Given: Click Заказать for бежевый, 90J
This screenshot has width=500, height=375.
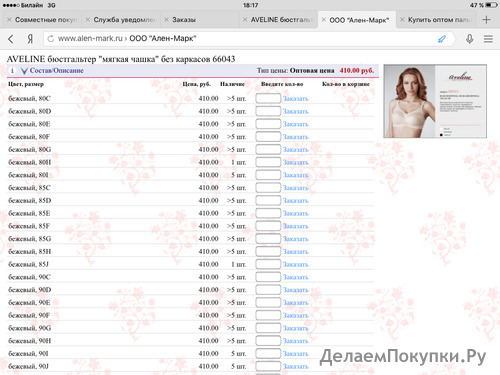Looking at the screenshot, I should point(295,366).
